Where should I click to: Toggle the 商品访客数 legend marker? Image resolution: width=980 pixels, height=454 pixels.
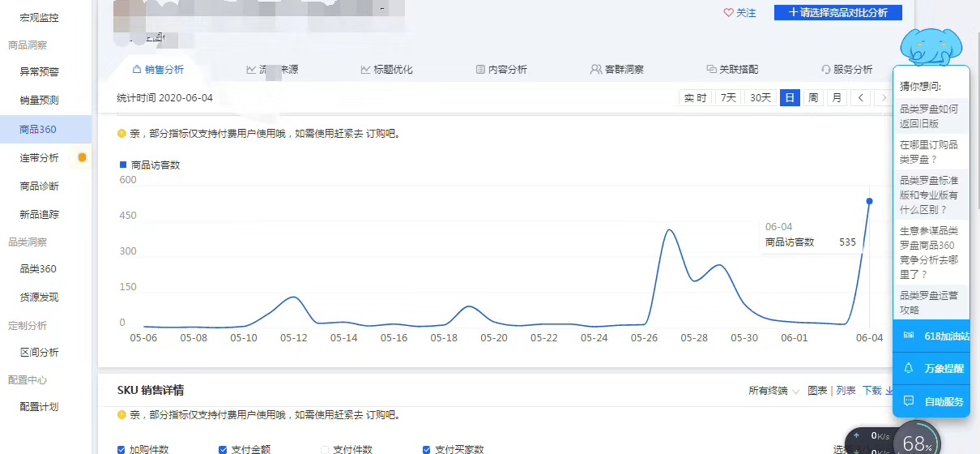pos(122,165)
